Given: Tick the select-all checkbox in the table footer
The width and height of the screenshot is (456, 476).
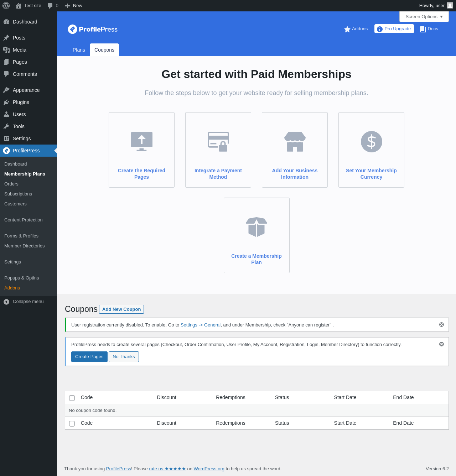Looking at the screenshot, I should point(72,424).
